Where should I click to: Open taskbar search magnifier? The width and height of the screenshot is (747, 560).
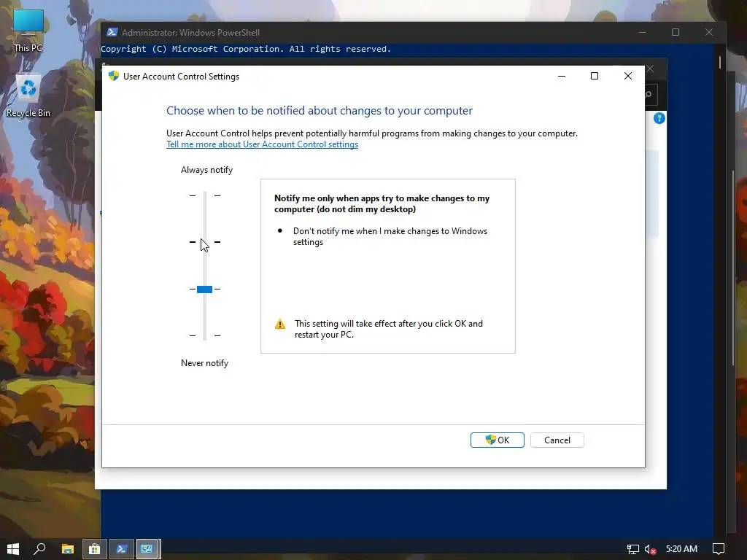(x=39, y=549)
